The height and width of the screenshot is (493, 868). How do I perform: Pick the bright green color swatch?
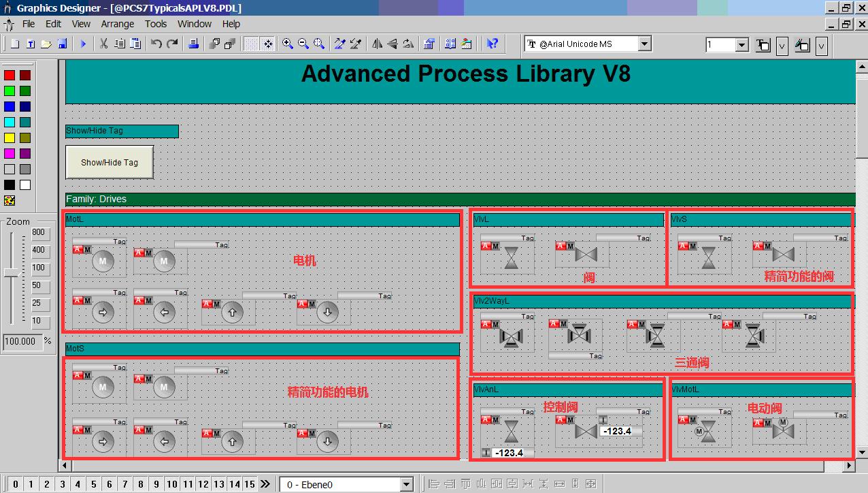pyautogui.click(x=10, y=91)
